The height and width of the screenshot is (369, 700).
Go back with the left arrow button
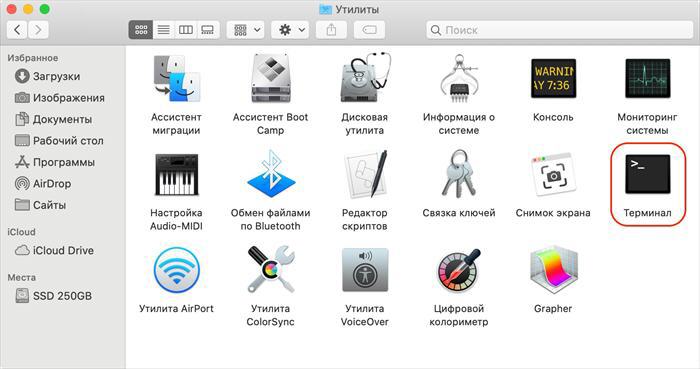point(17,30)
